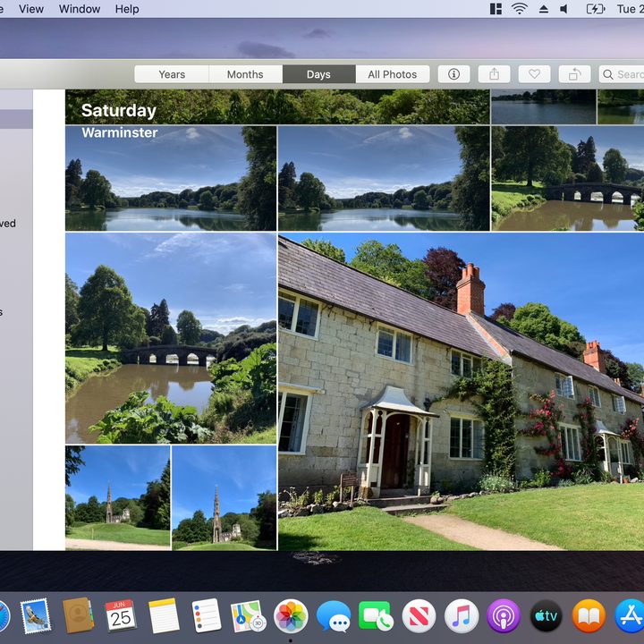Favorite the photo with the heart icon
Viewport: 644px width, 644px height.
pyautogui.click(x=534, y=74)
